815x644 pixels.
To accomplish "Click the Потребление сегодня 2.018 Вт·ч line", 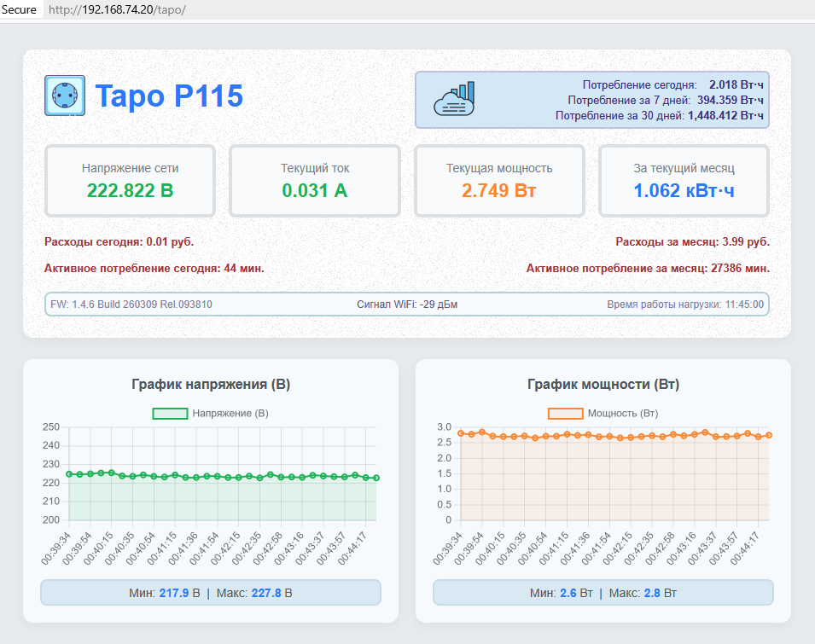I will click(x=673, y=84).
